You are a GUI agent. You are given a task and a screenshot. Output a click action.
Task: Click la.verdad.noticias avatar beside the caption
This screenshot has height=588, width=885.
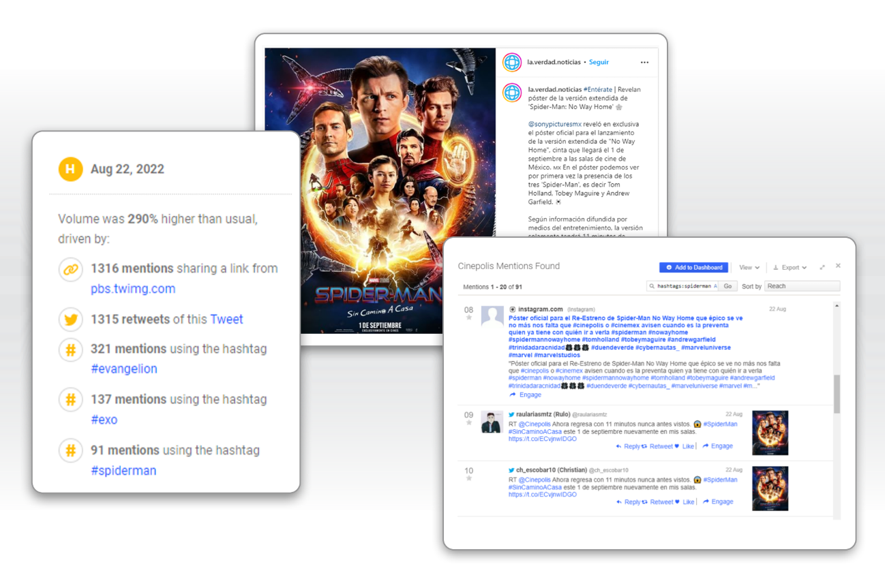(x=512, y=92)
